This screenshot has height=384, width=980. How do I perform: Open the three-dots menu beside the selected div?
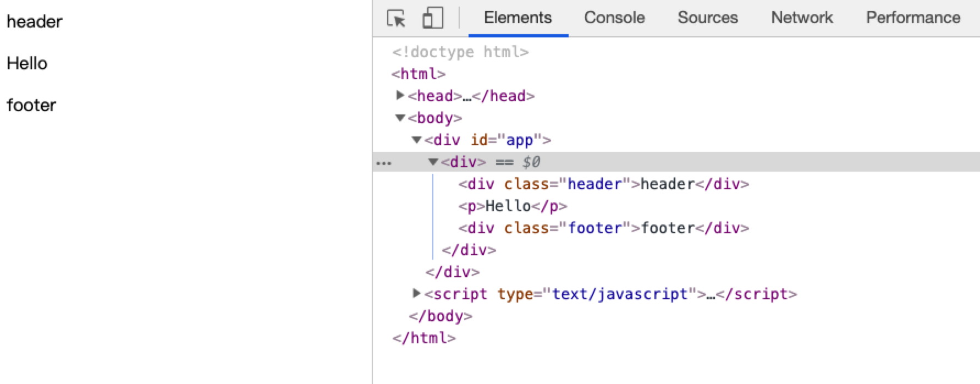(384, 163)
